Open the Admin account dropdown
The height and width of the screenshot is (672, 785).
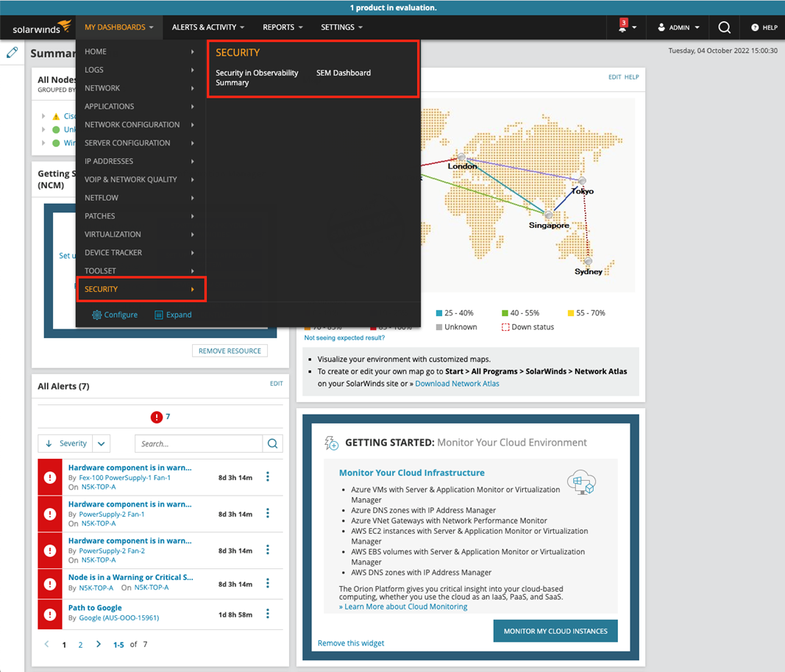(678, 27)
